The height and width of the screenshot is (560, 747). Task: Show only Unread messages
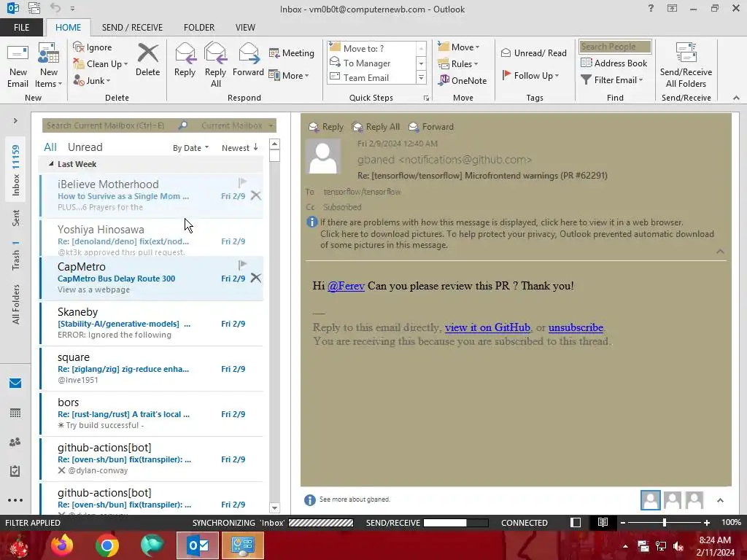pos(85,147)
